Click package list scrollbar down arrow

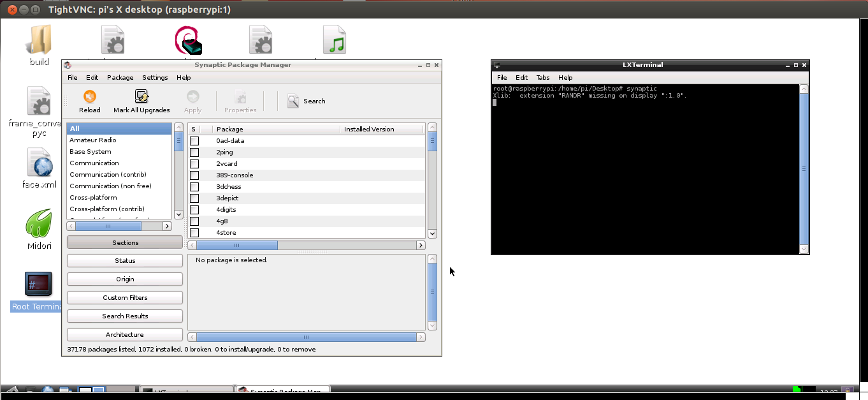[433, 234]
